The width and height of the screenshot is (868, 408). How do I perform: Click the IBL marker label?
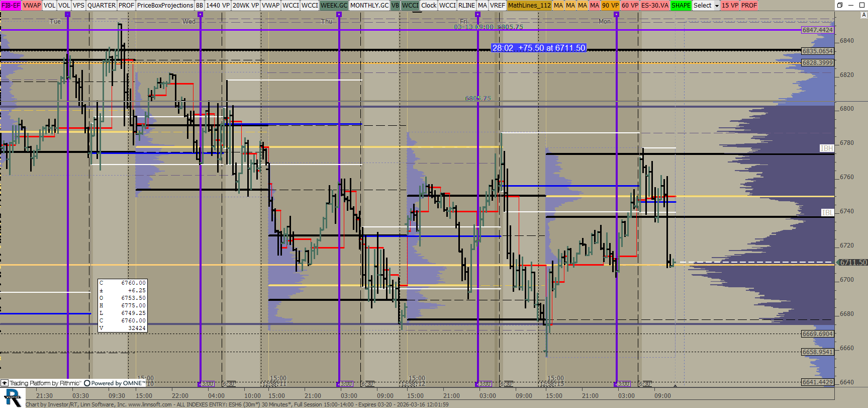[x=827, y=213]
